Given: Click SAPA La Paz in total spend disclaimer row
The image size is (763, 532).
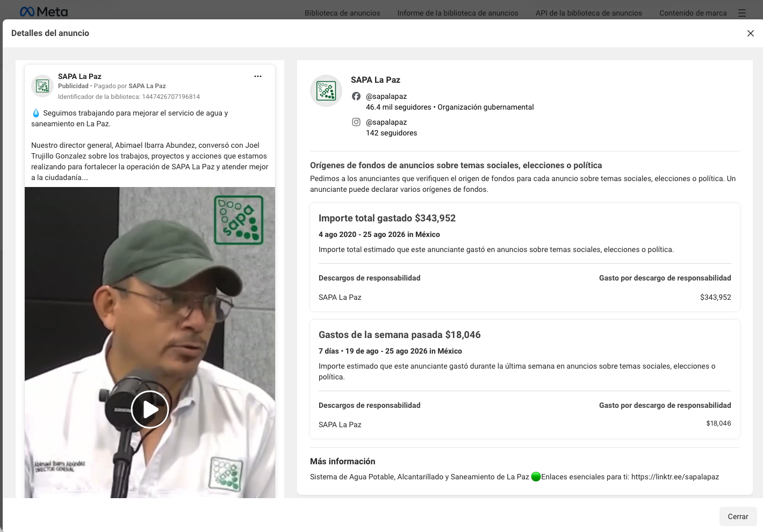Looking at the screenshot, I should click(x=340, y=297).
